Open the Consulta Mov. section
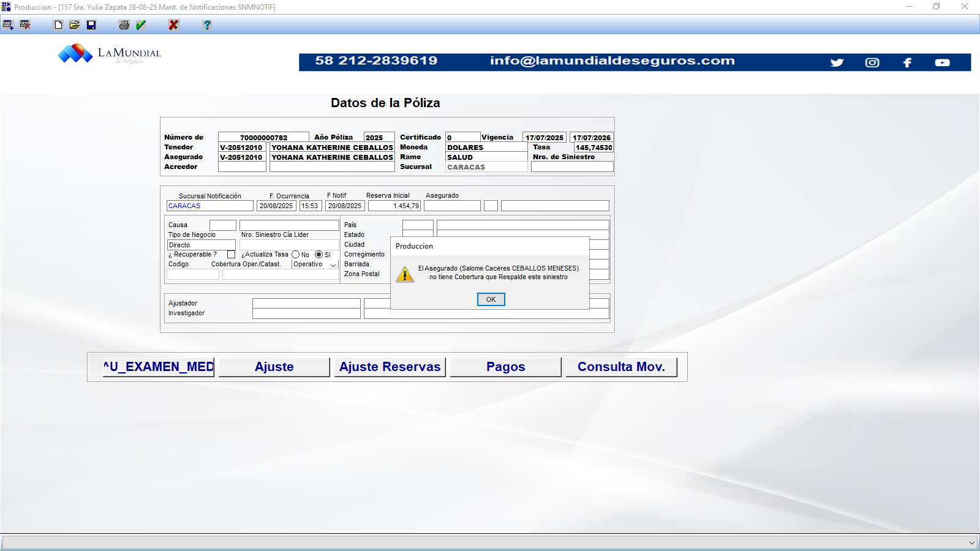Image resolution: width=980 pixels, height=551 pixels. pyautogui.click(x=621, y=367)
